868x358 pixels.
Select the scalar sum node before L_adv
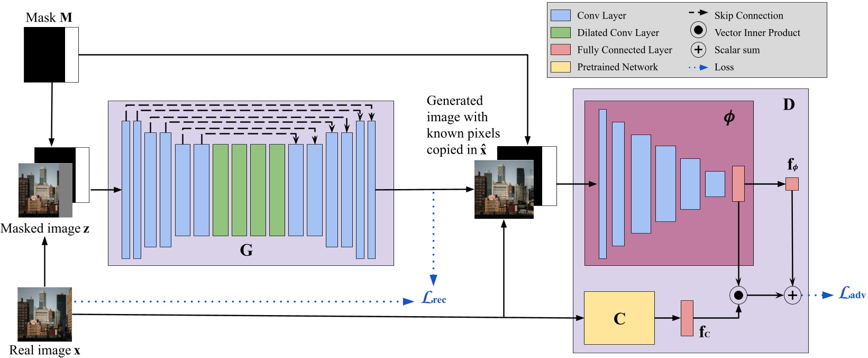click(792, 295)
